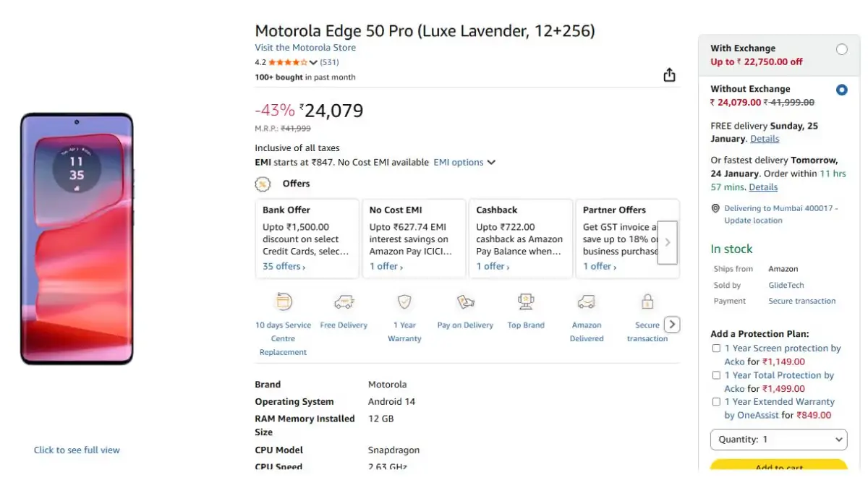Select the Without Exchange radio button

[x=841, y=90]
